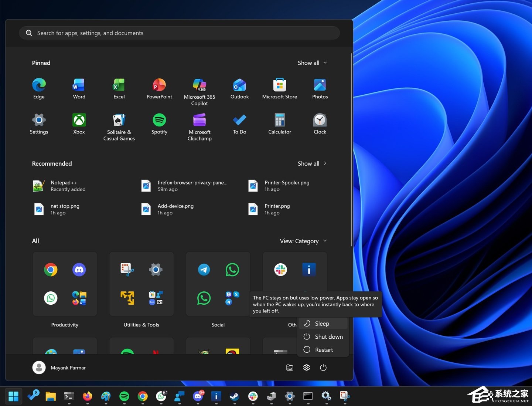Open the To Do app
The image size is (532, 406).
pos(239,124)
